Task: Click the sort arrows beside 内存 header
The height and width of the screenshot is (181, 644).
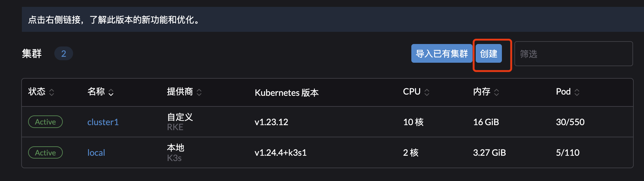Action: [x=497, y=92]
